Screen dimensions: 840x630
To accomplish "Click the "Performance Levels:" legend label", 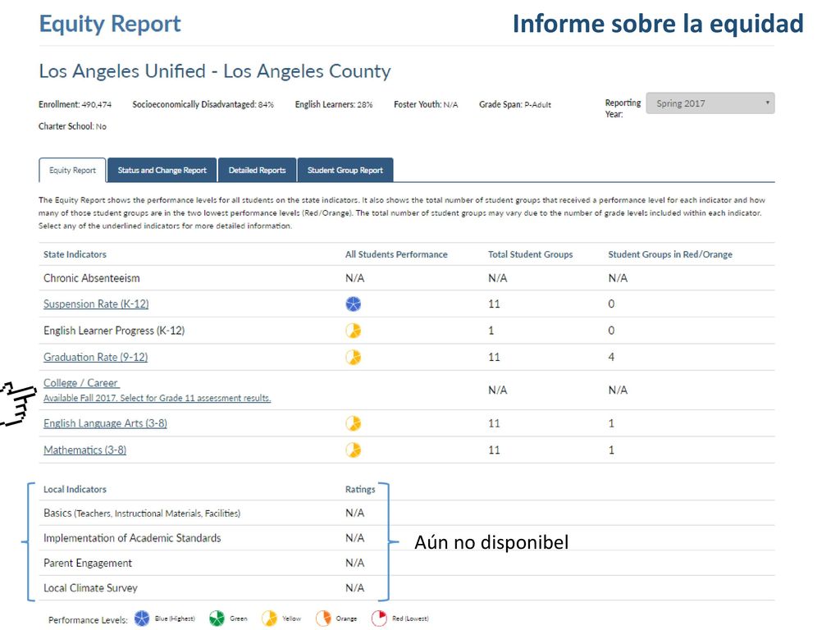I will coord(88,620).
